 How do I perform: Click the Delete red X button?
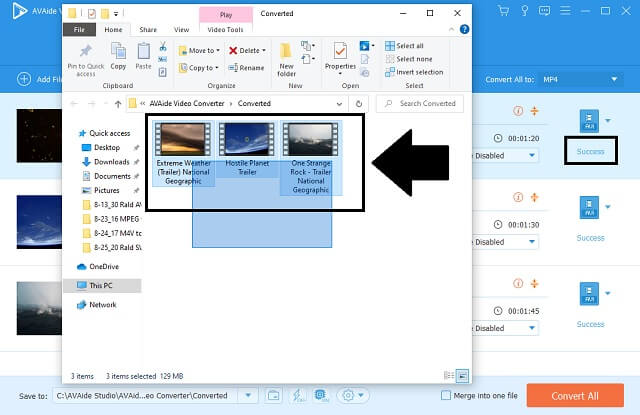coord(247,51)
